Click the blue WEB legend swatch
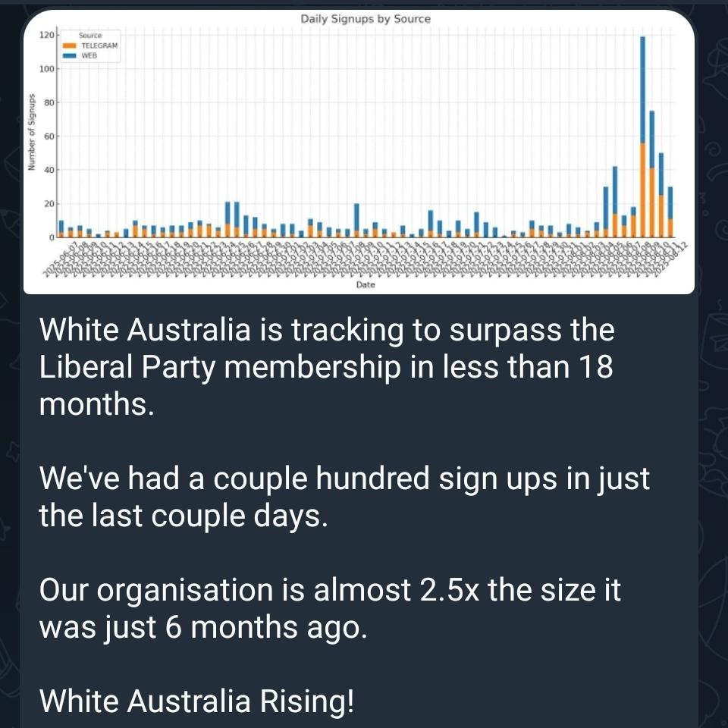728x728 pixels. pos(67,55)
